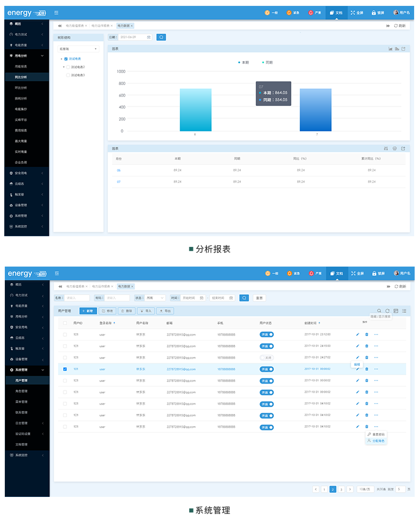Turn off 开启 switch in row 23:12:00
The image size is (420, 523).
click(x=267, y=335)
